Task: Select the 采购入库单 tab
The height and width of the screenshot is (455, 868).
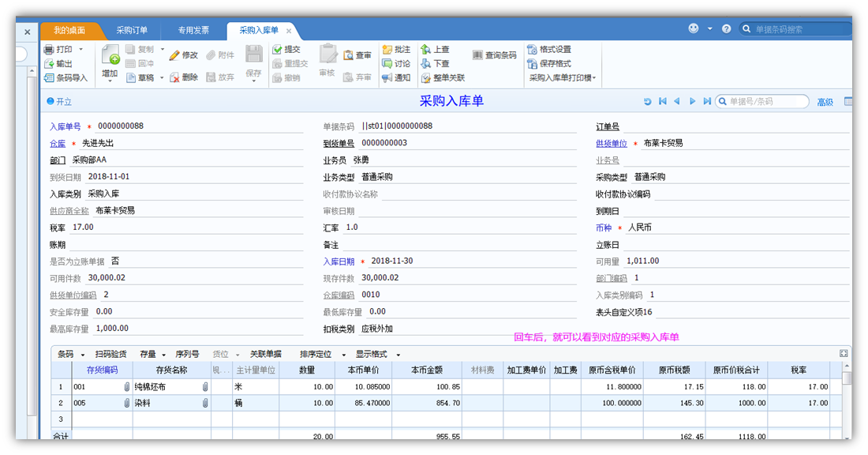Action: (259, 31)
